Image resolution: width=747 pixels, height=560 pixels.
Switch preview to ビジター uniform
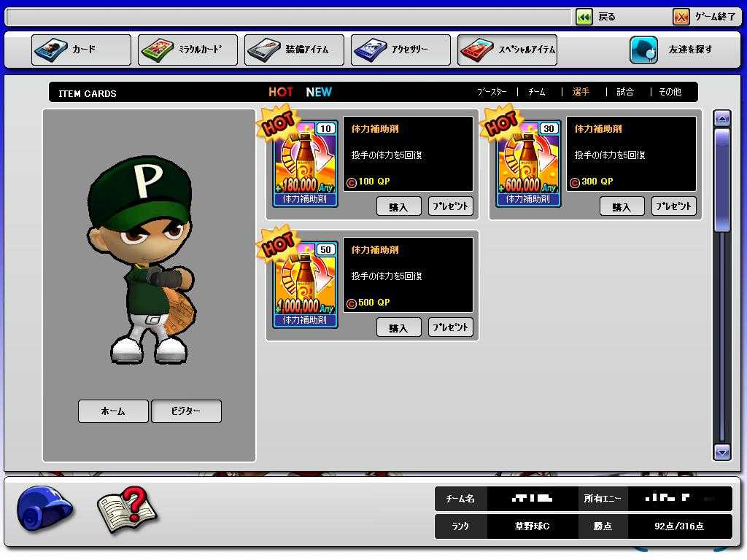click(x=186, y=411)
